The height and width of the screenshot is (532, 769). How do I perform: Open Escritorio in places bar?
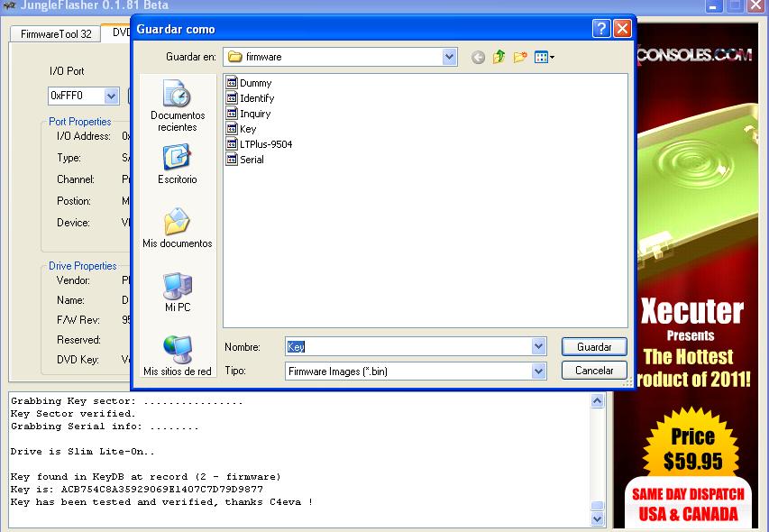click(x=178, y=164)
